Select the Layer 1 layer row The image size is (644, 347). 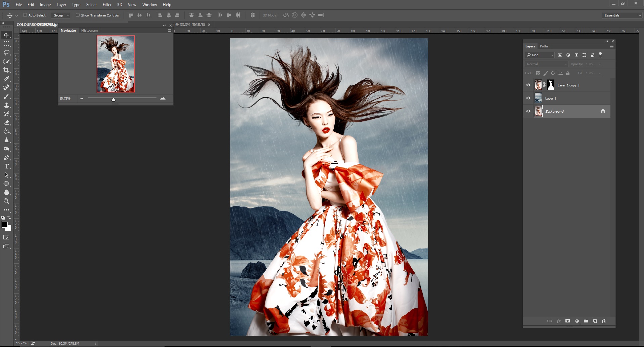click(571, 98)
